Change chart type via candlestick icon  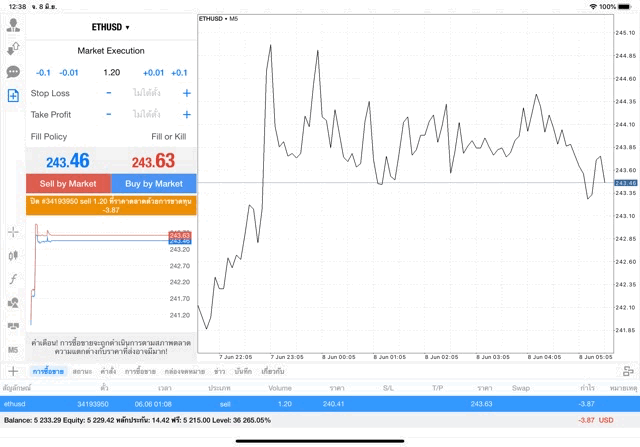tap(13, 256)
